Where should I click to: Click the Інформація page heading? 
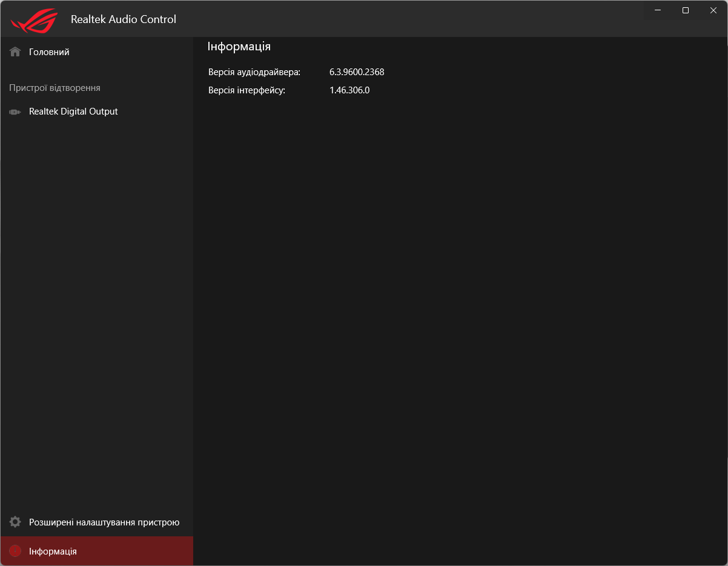pyautogui.click(x=239, y=47)
